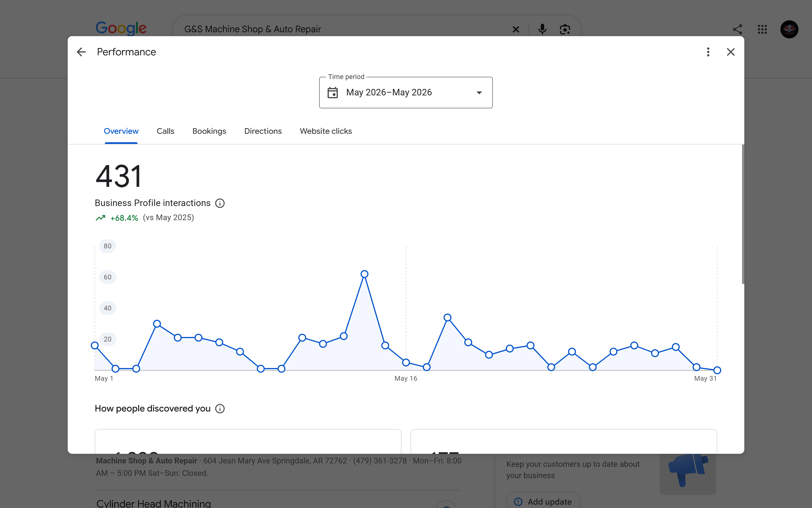Go back with the Performance arrow
The height and width of the screenshot is (508, 812).
tap(81, 52)
